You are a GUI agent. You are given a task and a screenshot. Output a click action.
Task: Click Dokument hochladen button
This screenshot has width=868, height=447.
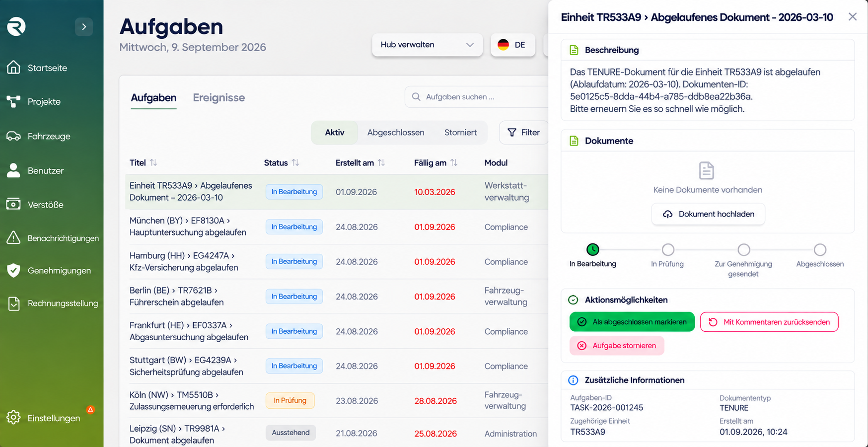tap(708, 214)
